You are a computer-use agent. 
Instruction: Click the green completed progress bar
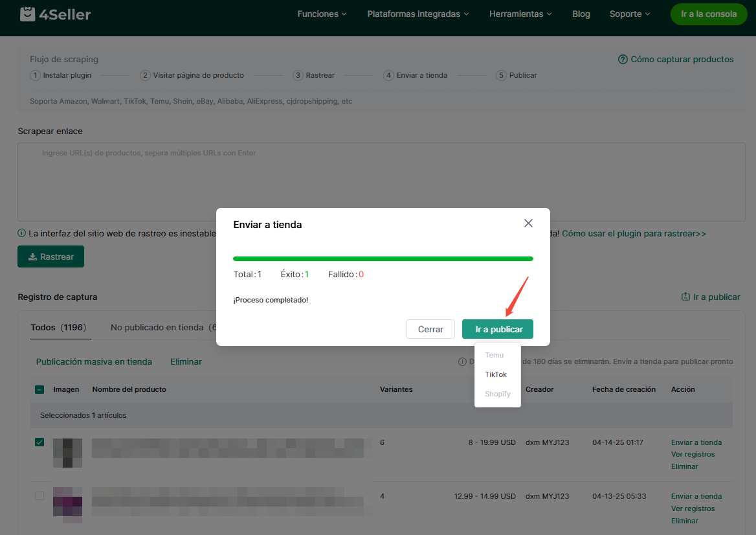click(383, 258)
